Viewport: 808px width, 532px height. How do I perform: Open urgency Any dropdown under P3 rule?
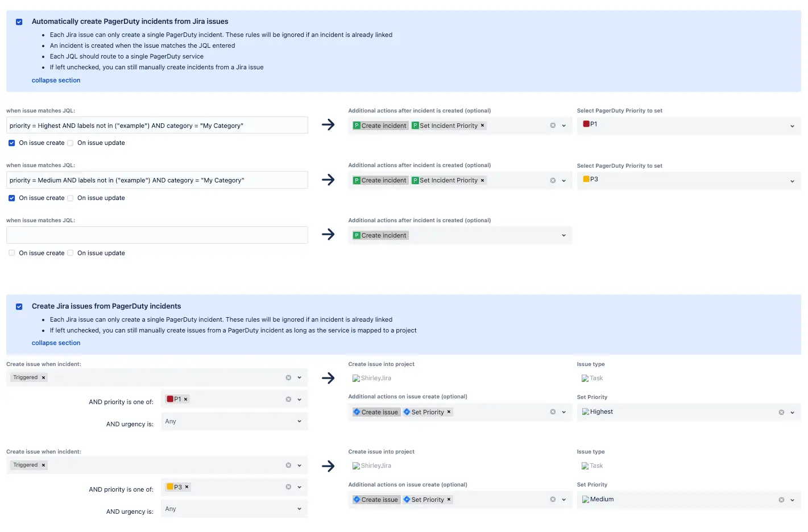tap(234, 509)
